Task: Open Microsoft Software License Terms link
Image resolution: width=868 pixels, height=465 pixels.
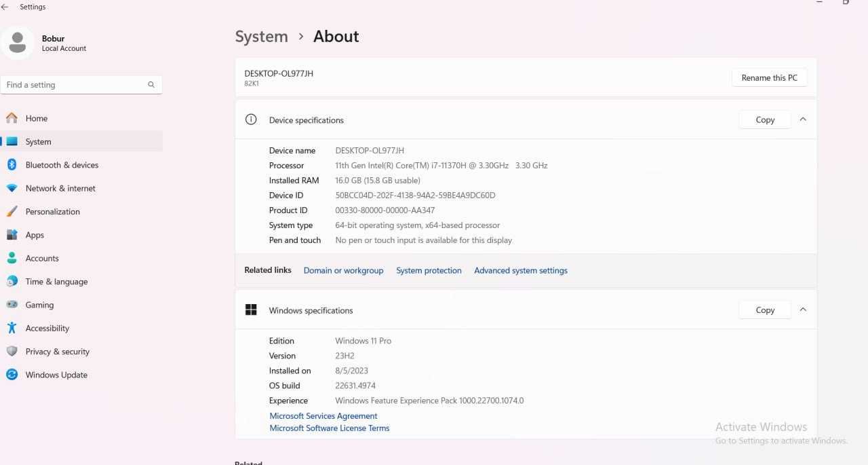Action: 330,428
